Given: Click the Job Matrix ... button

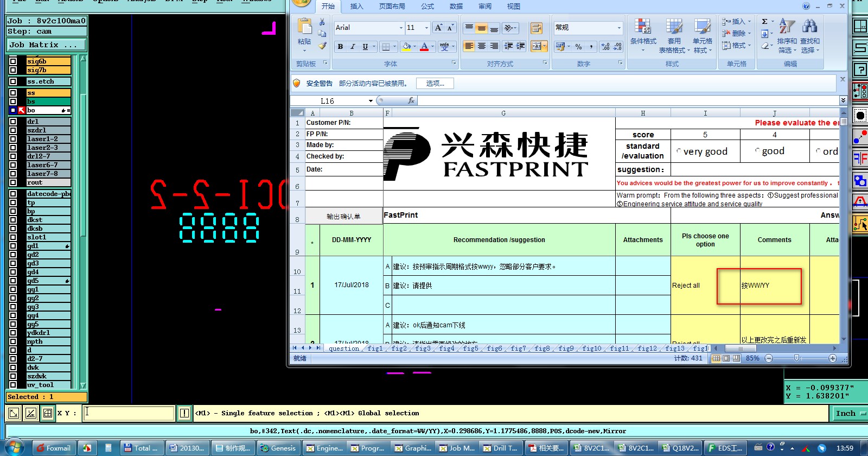Looking at the screenshot, I should (x=46, y=45).
